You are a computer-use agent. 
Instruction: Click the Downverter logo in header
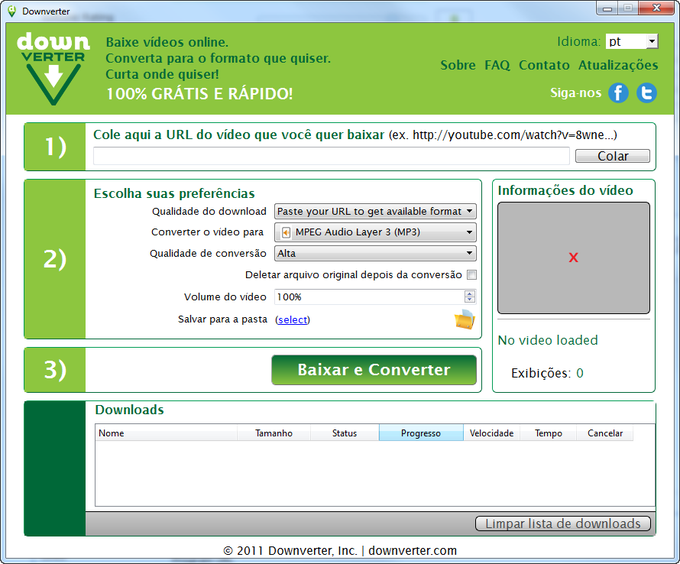(x=53, y=68)
